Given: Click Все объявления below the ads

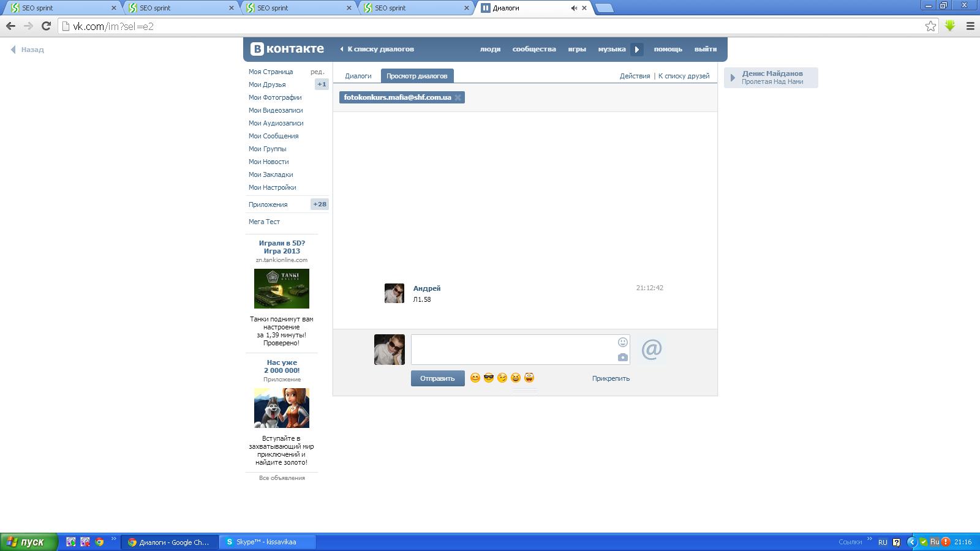Looking at the screenshot, I should pos(282,478).
